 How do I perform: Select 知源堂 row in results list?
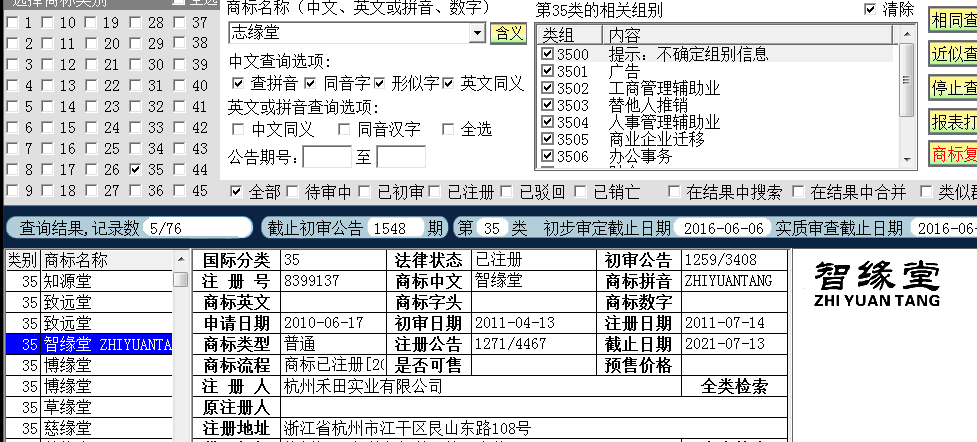(x=88, y=281)
